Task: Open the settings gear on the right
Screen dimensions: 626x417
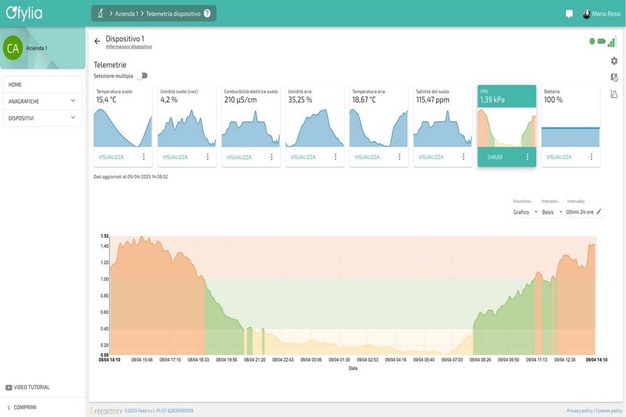Action: click(x=614, y=61)
